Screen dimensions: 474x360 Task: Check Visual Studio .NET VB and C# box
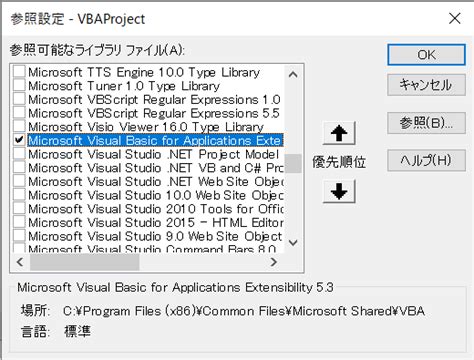tap(19, 167)
